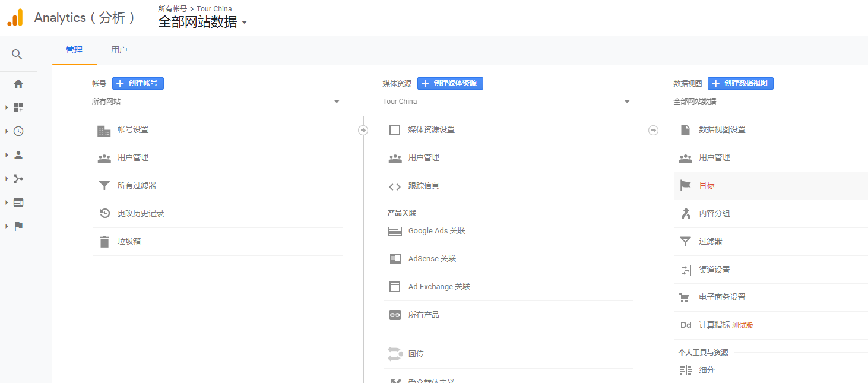Image resolution: width=868 pixels, height=383 pixels.
Task: Open 细分 under personal tools
Action: (x=707, y=369)
